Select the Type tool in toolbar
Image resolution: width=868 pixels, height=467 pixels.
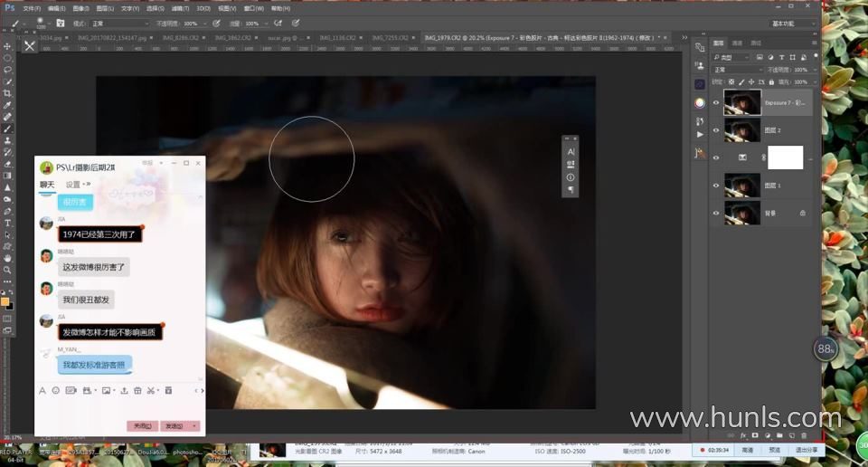[7, 223]
